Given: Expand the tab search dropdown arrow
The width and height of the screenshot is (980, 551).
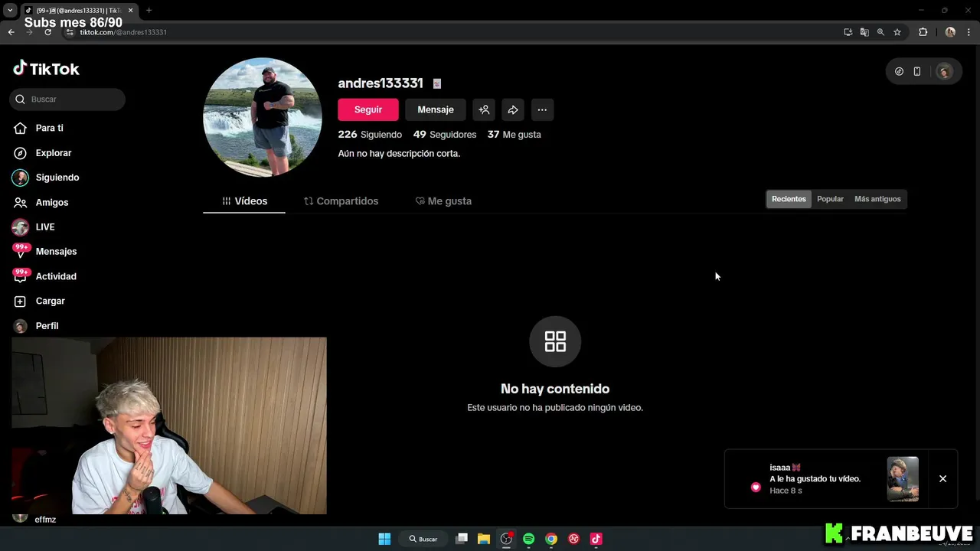Looking at the screenshot, I should coord(10,10).
